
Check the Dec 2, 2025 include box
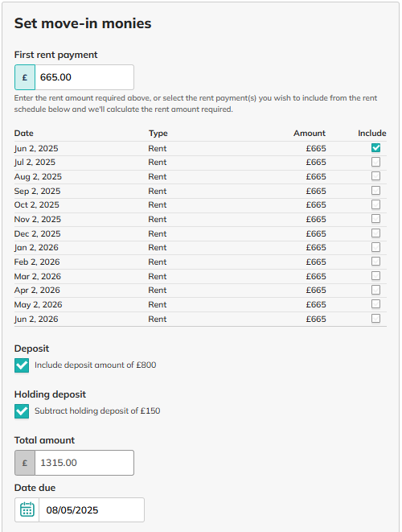[x=375, y=233]
